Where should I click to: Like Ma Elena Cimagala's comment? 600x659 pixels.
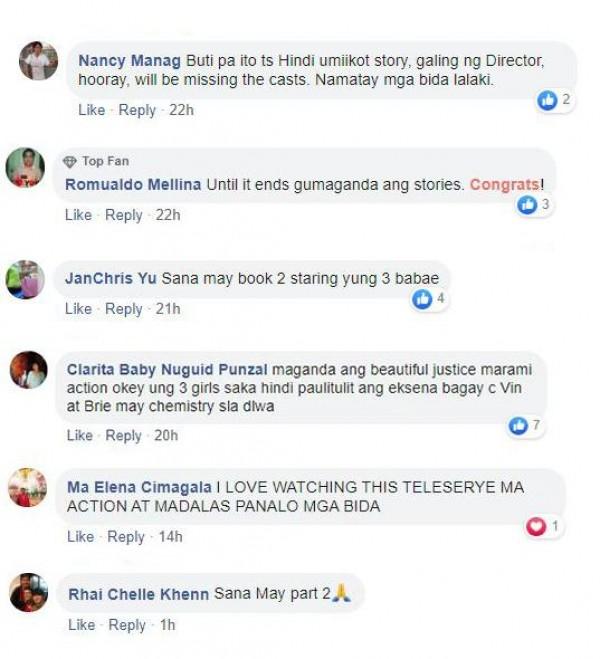(x=80, y=537)
